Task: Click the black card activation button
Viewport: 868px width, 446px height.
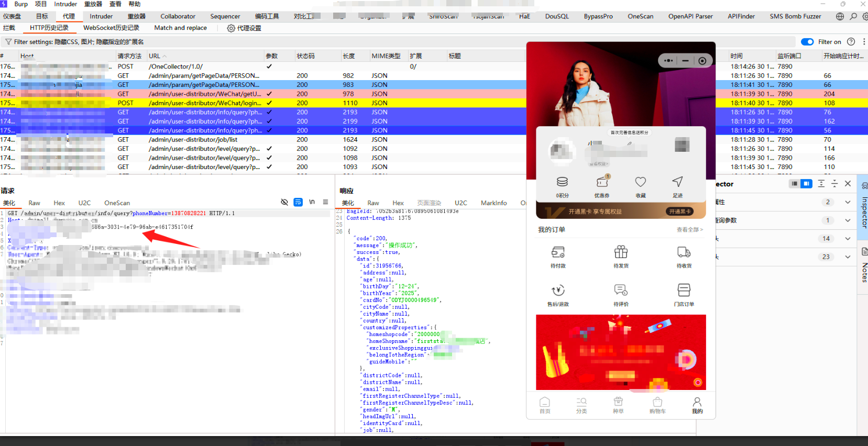Action: tap(680, 211)
